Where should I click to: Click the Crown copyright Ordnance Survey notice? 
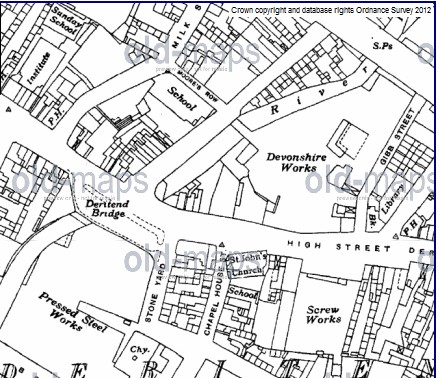pos(331,10)
